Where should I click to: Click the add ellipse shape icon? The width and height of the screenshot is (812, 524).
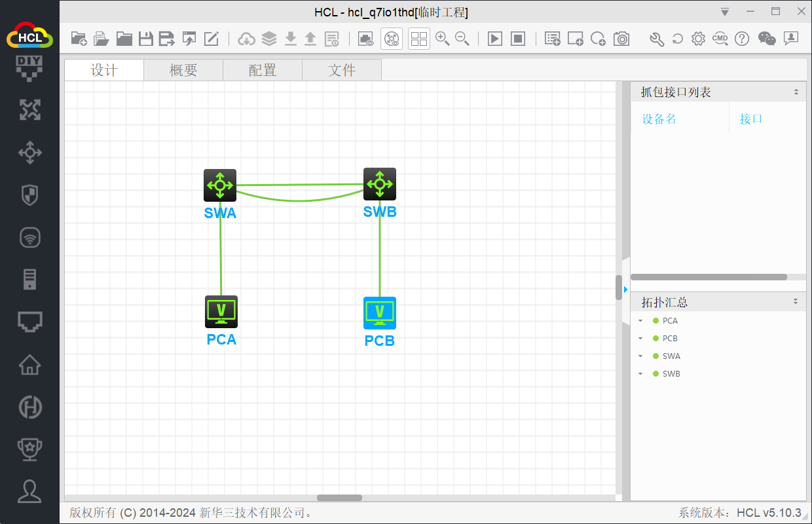pos(598,39)
